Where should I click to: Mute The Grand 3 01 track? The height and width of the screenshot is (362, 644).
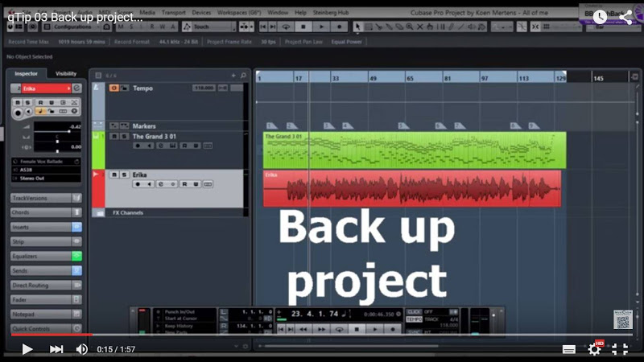114,136
